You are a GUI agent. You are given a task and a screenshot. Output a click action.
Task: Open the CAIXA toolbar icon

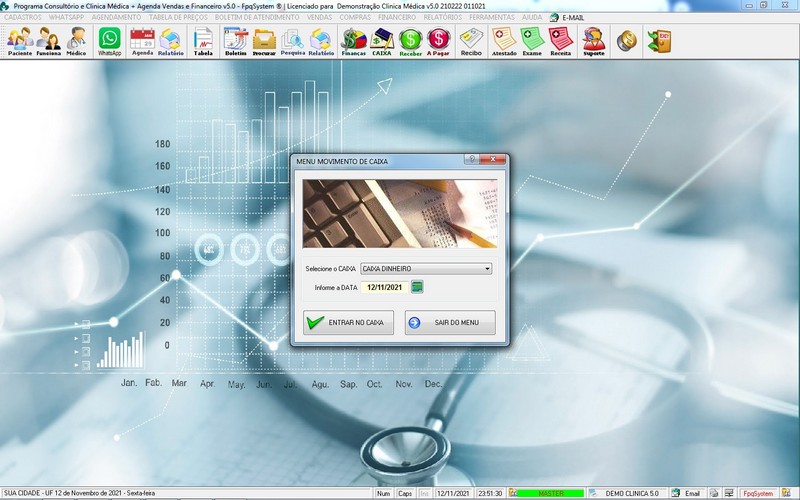(x=382, y=41)
